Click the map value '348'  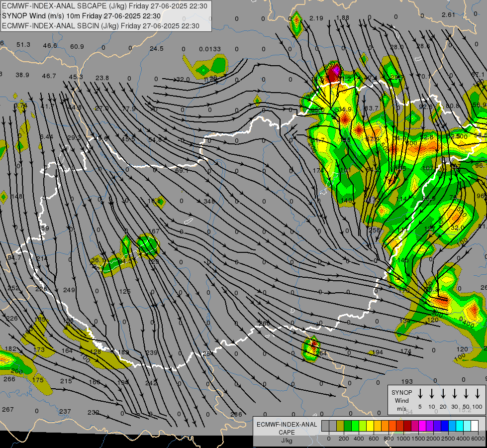tap(209, 201)
